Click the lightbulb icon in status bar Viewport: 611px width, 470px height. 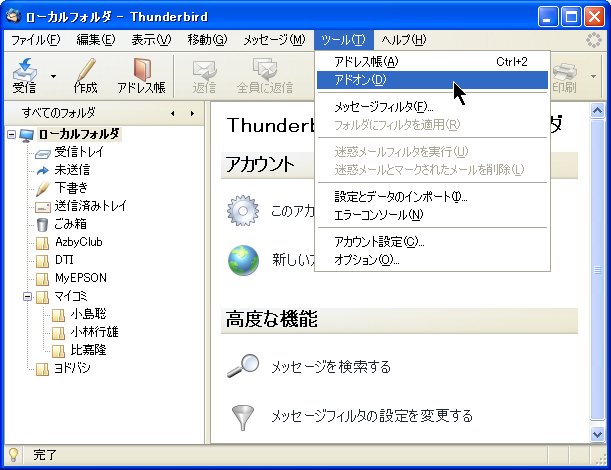pyautogui.click(x=13, y=454)
